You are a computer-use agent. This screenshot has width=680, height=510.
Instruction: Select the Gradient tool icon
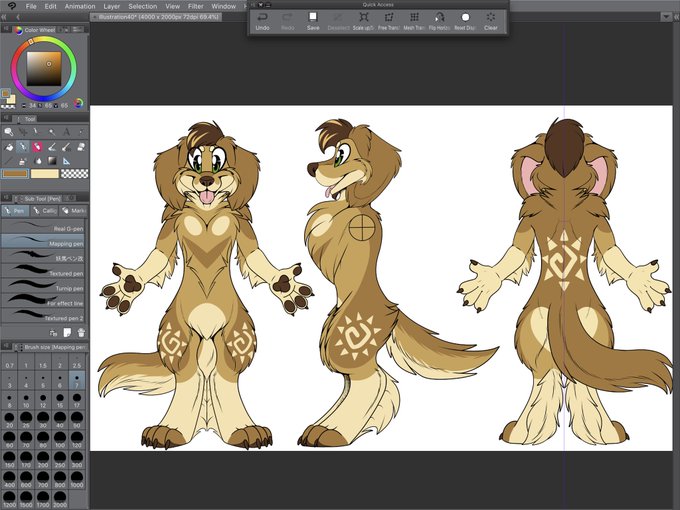click(52, 161)
